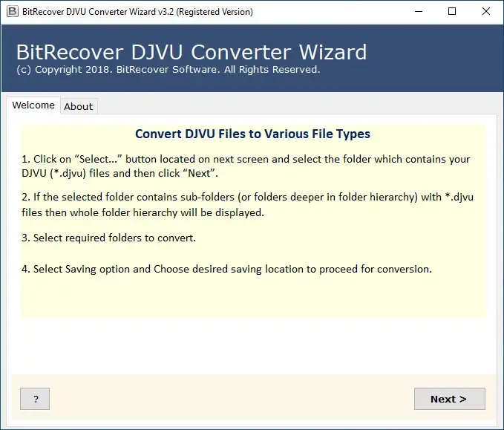The image size is (504, 430).
Task: Click step 2 text about sub-folders
Action: pyautogui.click(x=247, y=204)
